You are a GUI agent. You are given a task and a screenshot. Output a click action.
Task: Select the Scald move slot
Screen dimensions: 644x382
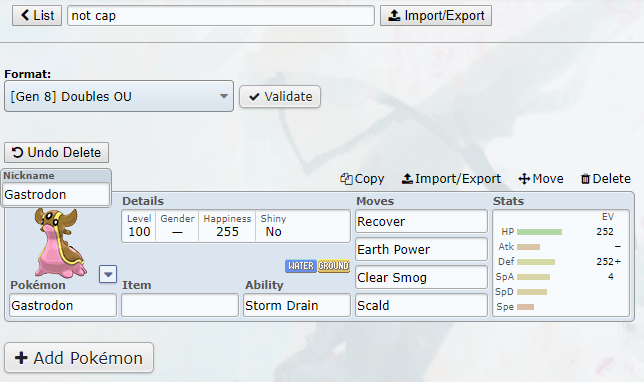(x=421, y=305)
